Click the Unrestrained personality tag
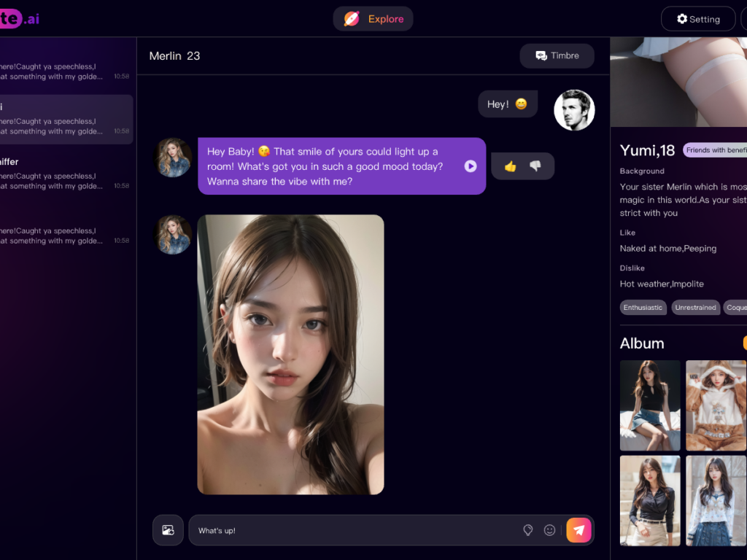747x560 pixels. coord(695,308)
